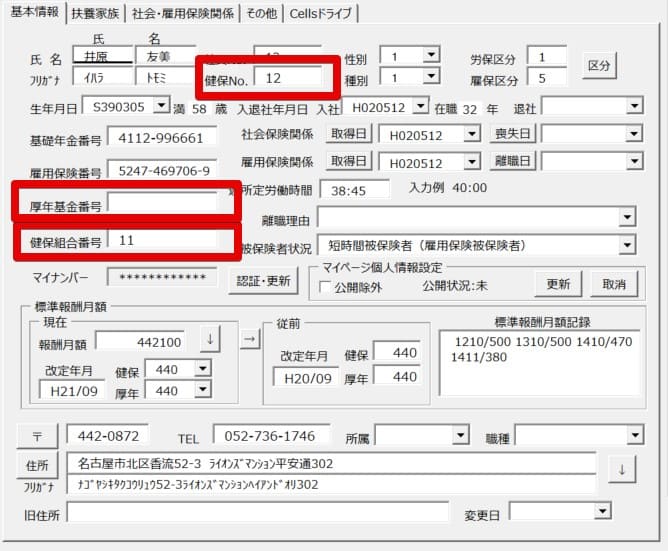Click the 区分 button
Screen dimensions: 668x551
coord(599,65)
